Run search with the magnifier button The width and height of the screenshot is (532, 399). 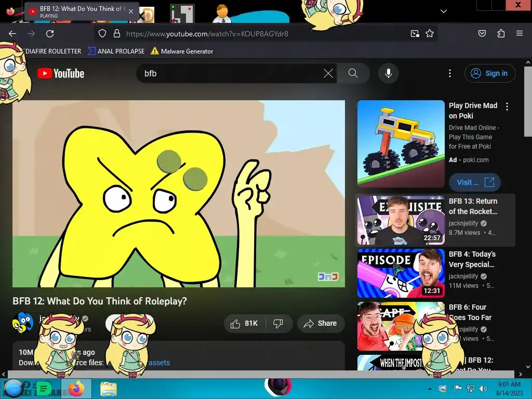click(353, 73)
